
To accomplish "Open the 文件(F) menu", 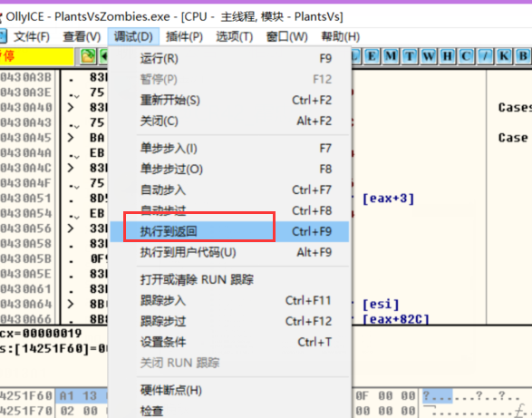I will pos(31,36).
